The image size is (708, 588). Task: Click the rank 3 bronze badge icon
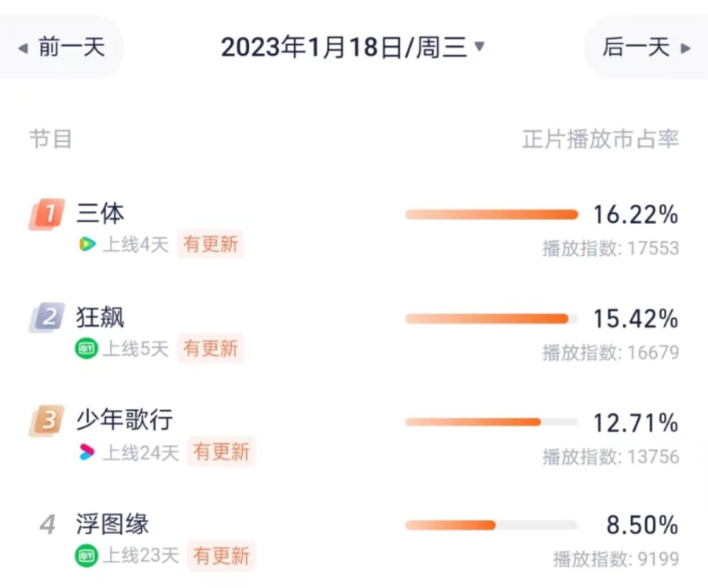click(x=47, y=420)
